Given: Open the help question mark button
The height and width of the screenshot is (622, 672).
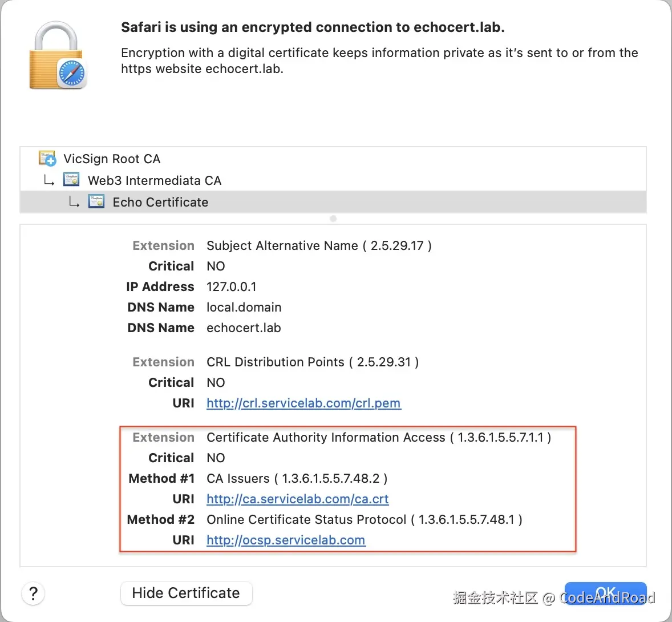Looking at the screenshot, I should coord(34,593).
